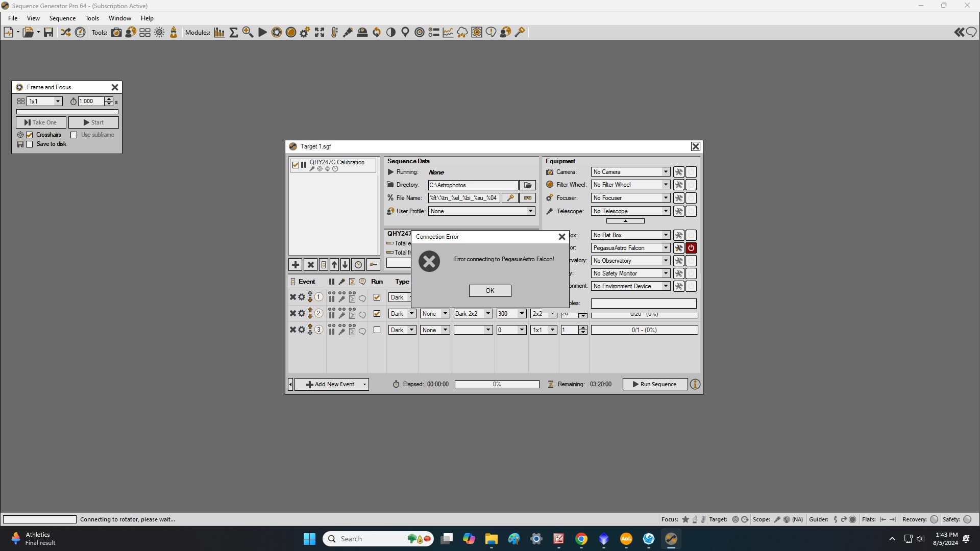This screenshot has width=980, height=551.
Task: Click the rotator power disconnect red icon
Action: click(691, 248)
